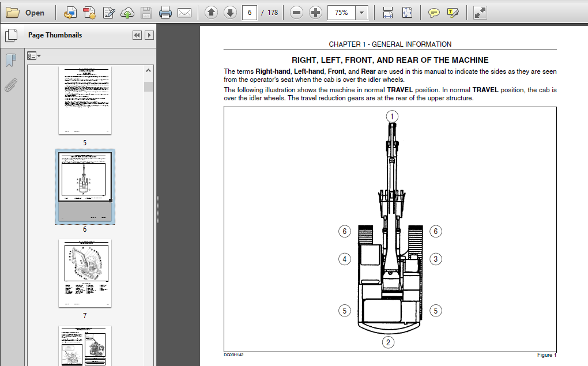Click the thumbnails scrollbar thumb
The width and height of the screenshot is (588, 366).
pyautogui.click(x=149, y=86)
